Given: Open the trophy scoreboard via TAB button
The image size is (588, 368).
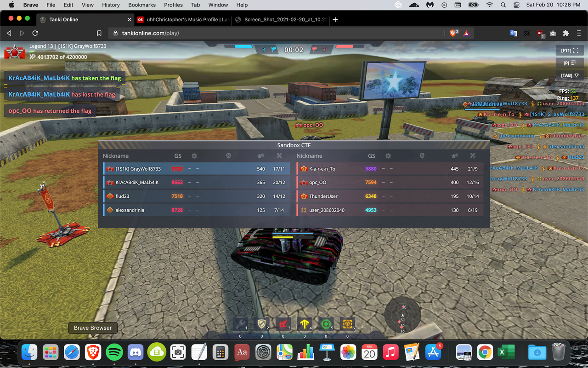Looking at the screenshot, I should point(570,75).
